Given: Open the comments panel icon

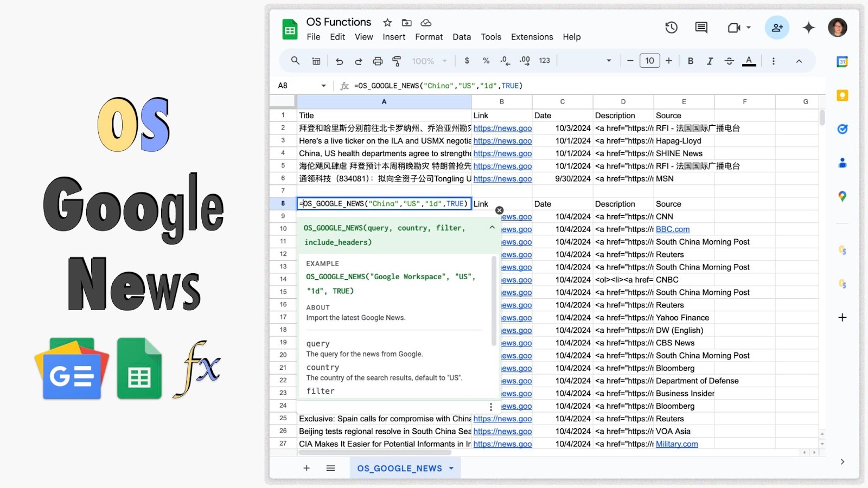Looking at the screenshot, I should click(x=701, y=28).
